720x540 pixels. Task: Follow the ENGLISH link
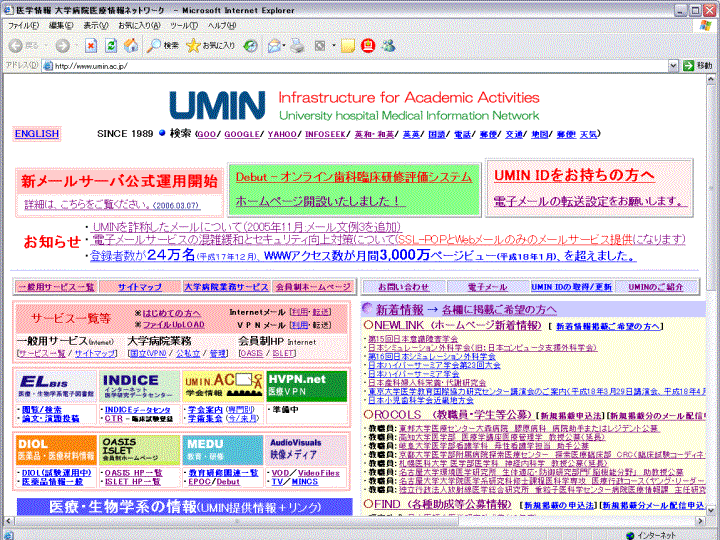point(36,134)
